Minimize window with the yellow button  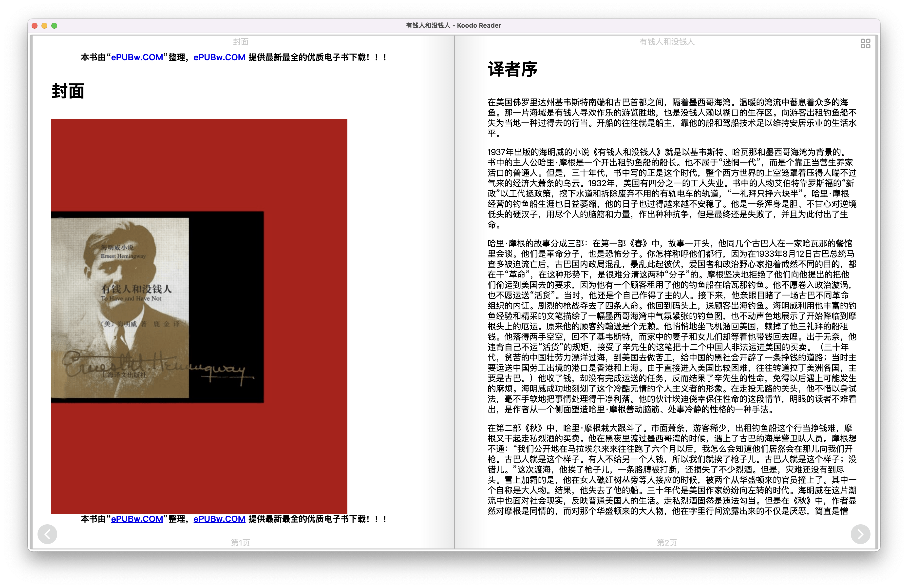[x=44, y=26]
